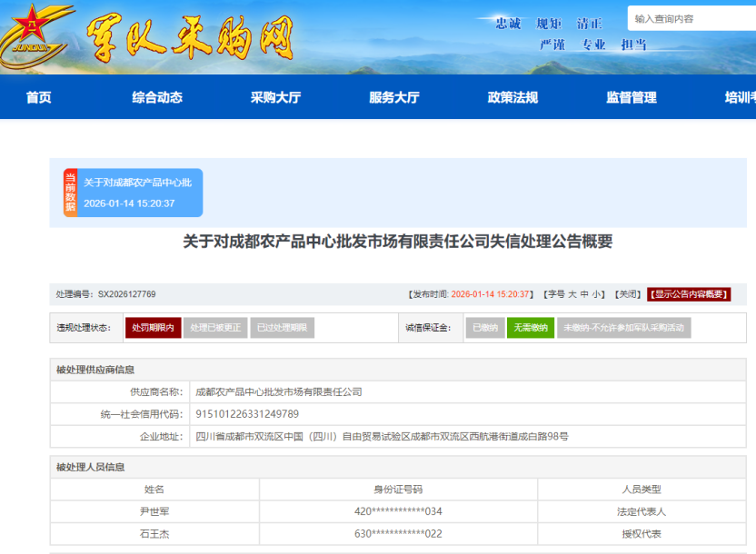The width and height of the screenshot is (756, 554).
Task: Open 政策法规 navigation item
Action: pyautogui.click(x=512, y=97)
